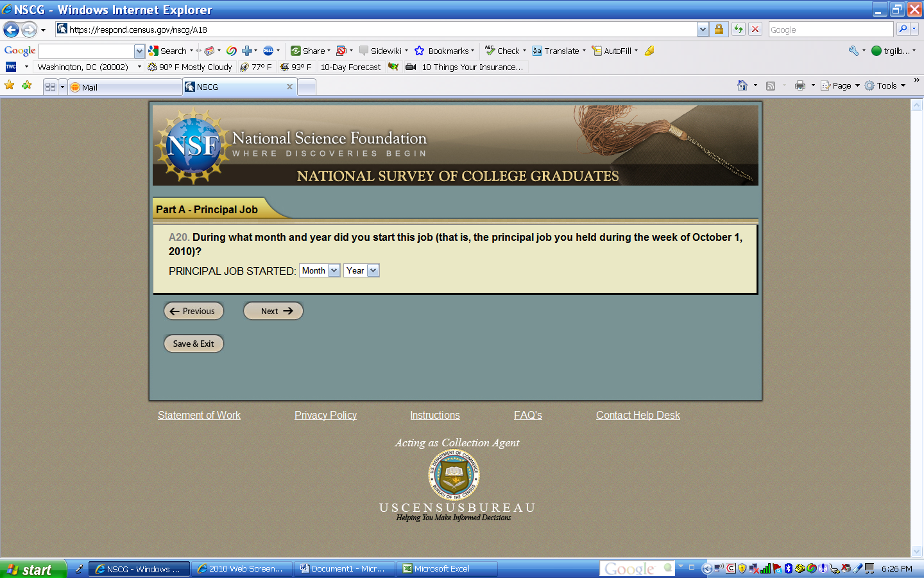
Task: Expand the address bar URL dropdown
Action: click(x=703, y=30)
